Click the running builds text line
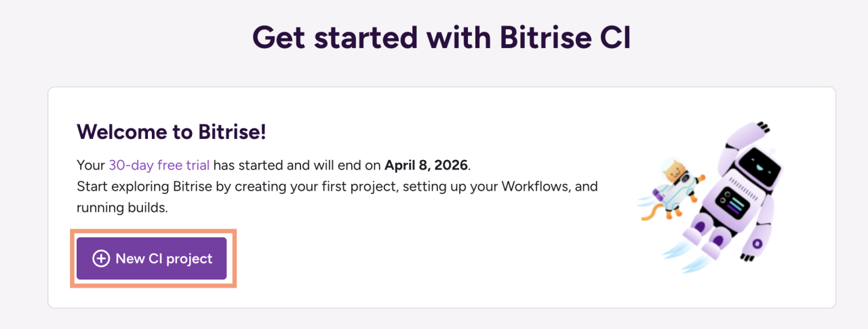The width and height of the screenshot is (868, 329). (122, 208)
